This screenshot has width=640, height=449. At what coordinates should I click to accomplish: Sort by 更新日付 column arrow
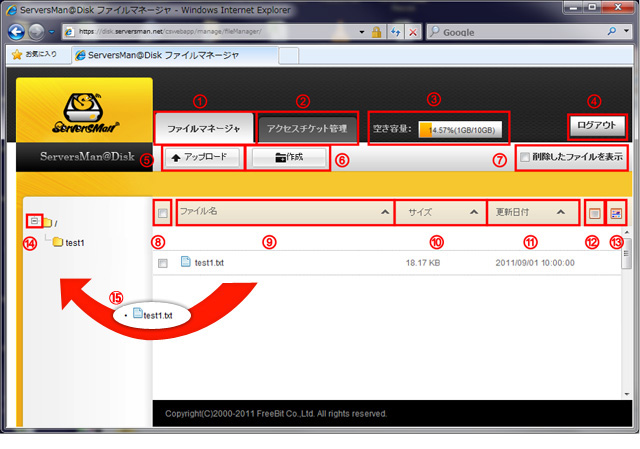coord(563,212)
